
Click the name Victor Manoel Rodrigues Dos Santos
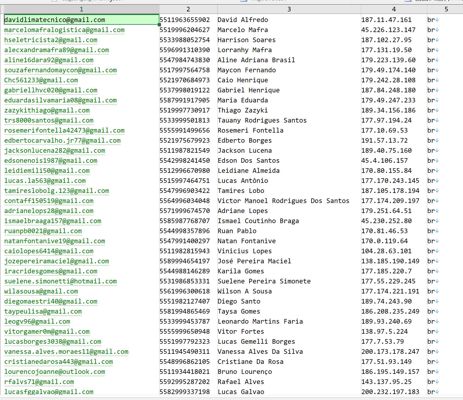(283, 201)
